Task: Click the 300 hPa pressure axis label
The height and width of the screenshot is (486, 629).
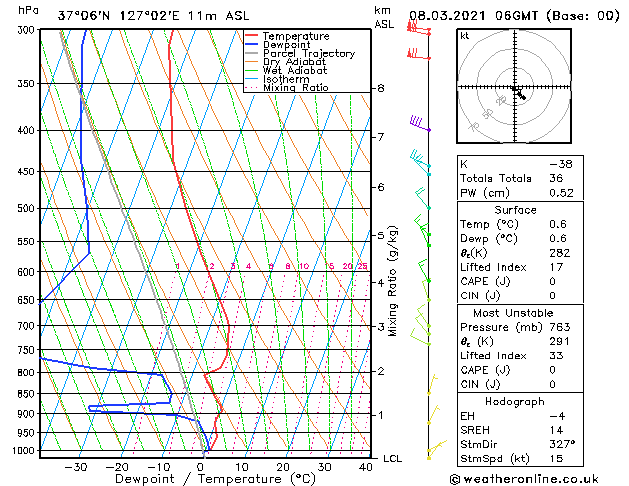Action: point(28,30)
